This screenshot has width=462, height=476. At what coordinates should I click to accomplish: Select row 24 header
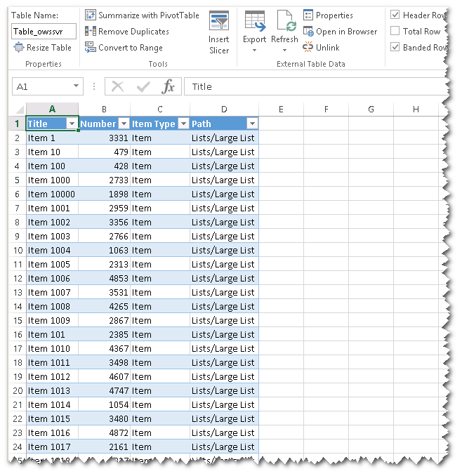pyautogui.click(x=18, y=447)
